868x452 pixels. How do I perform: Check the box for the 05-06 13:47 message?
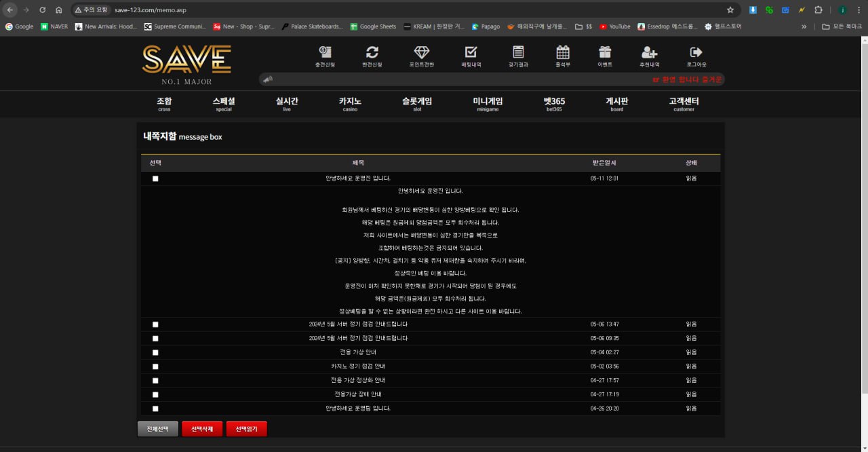[155, 324]
